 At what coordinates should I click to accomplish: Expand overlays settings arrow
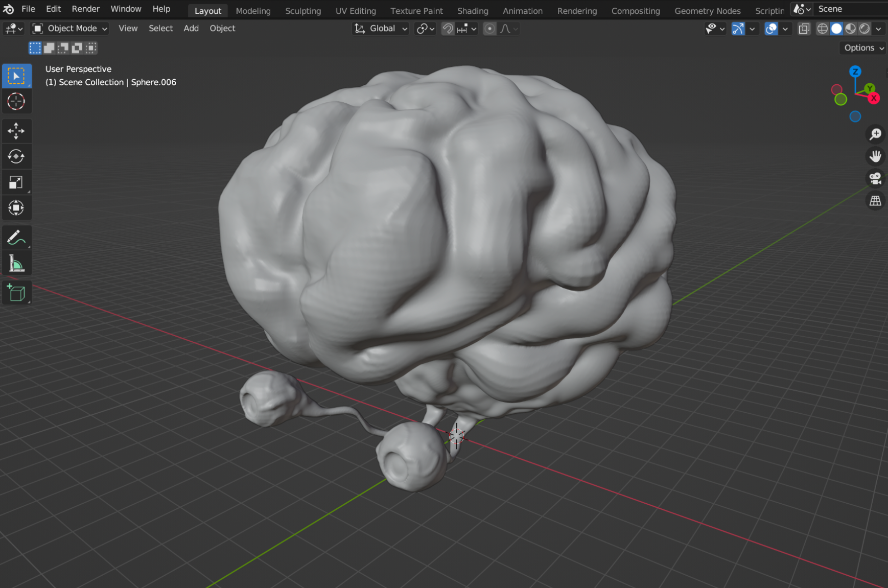(x=785, y=29)
